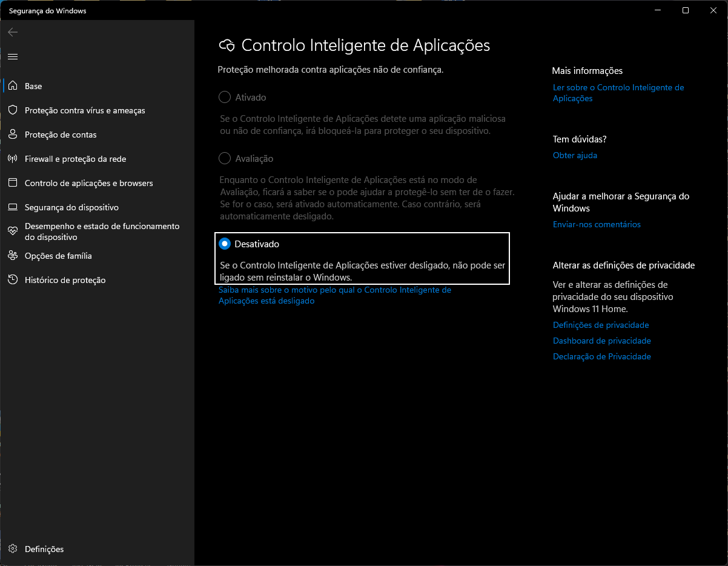Click the protection history clock icon
The width and height of the screenshot is (728, 566).
coord(13,280)
